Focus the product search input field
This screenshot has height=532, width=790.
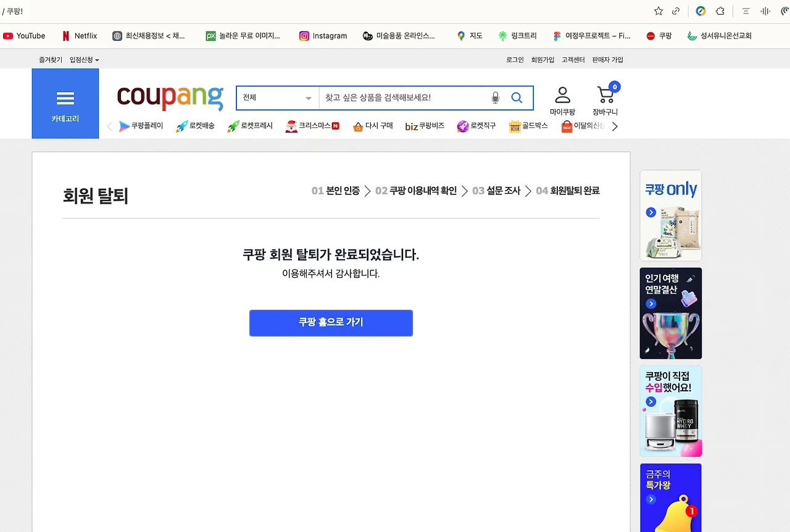click(404, 98)
